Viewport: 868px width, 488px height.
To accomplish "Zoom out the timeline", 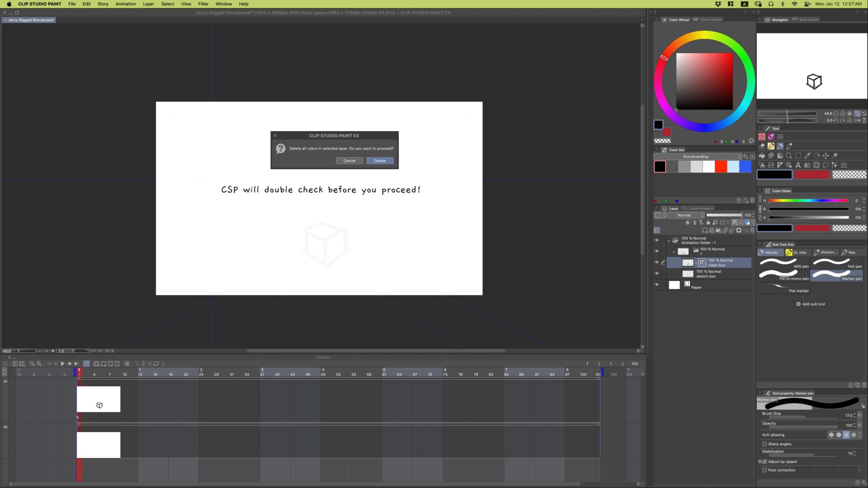I will coord(32,364).
